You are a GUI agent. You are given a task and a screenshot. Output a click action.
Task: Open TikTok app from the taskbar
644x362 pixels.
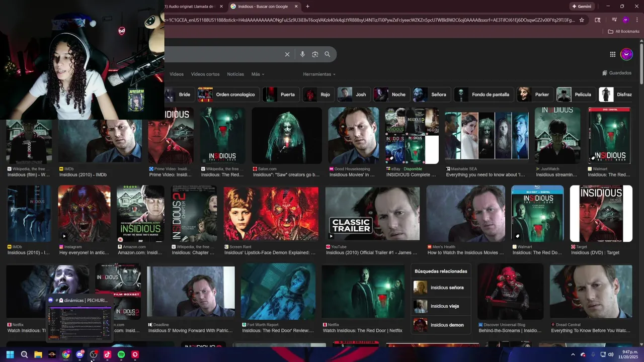tap(107, 354)
